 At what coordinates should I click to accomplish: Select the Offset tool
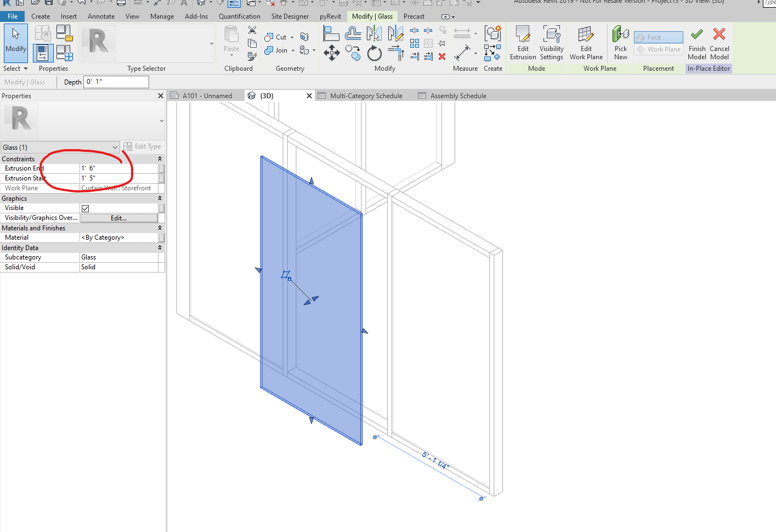coord(353,33)
